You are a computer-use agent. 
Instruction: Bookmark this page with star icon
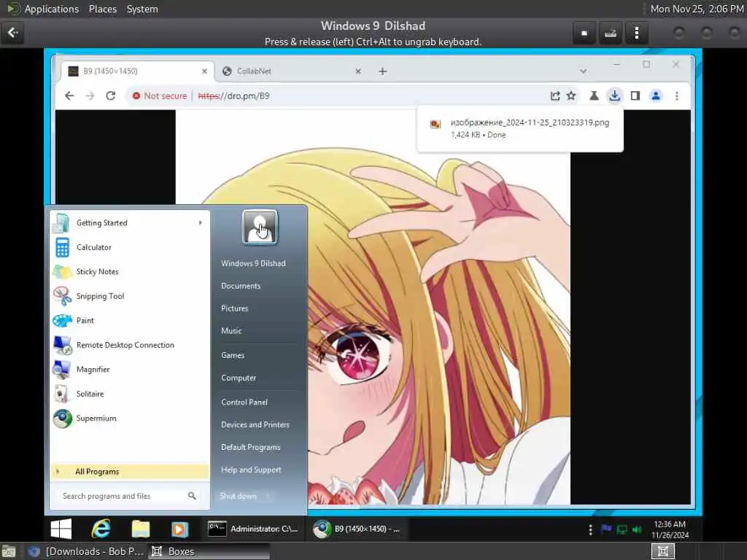[x=571, y=96]
